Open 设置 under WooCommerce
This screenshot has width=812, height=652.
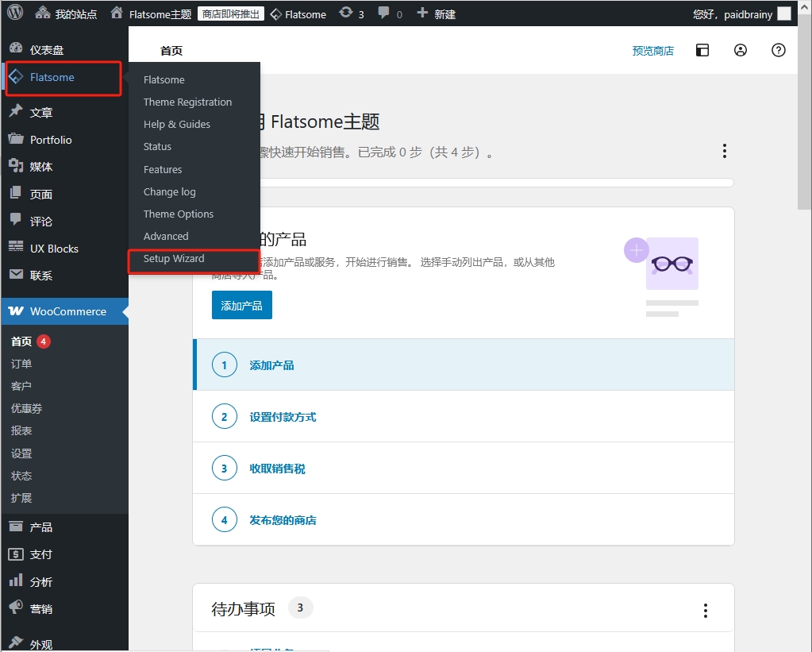pyautogui.click(x=21, y=453)
